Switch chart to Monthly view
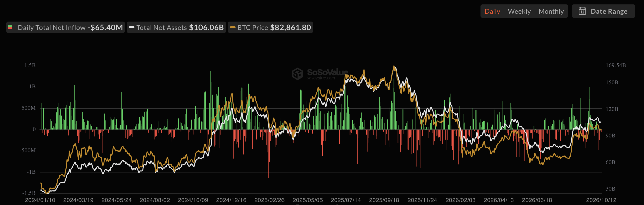This screenshot has width=644, height=205. [x=551, y=11]
